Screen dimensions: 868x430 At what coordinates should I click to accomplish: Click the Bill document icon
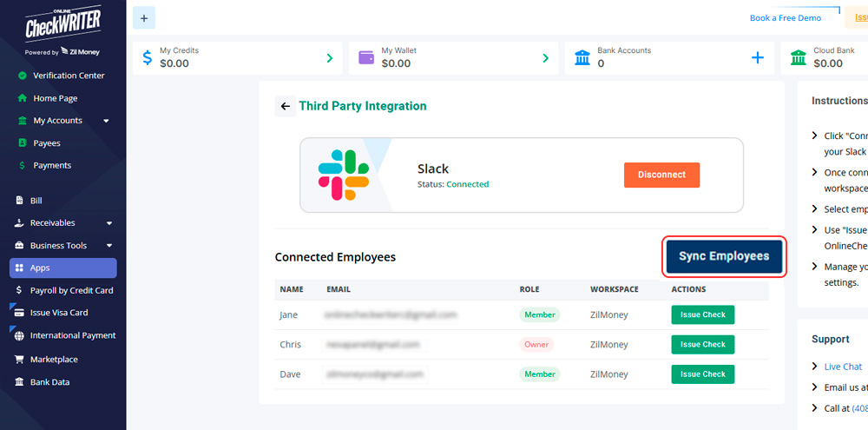(x=19, y=201)
